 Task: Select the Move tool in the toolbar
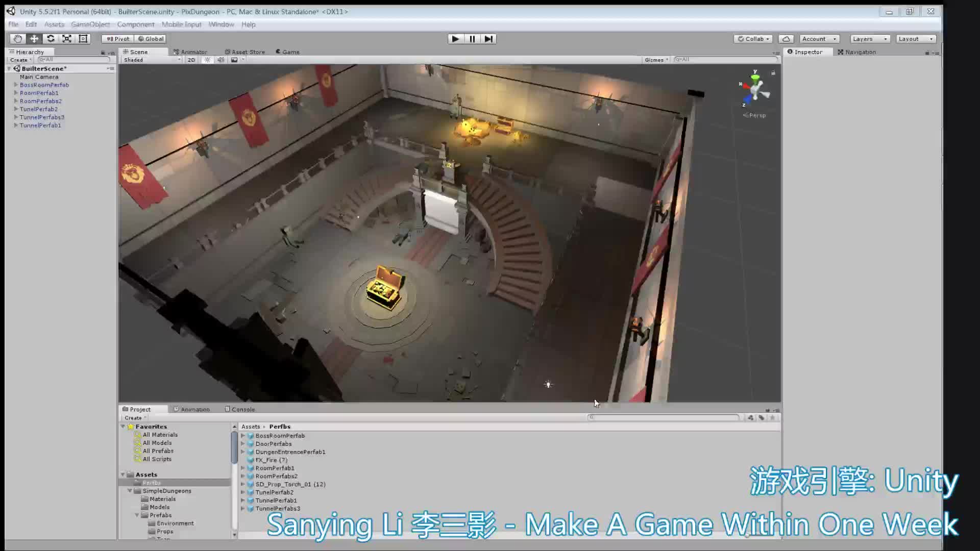34,38
